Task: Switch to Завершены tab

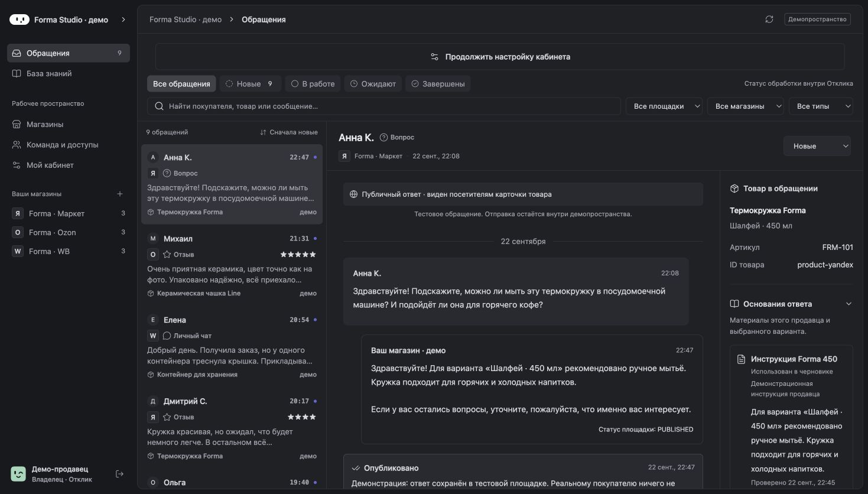Action: (438, 84)
